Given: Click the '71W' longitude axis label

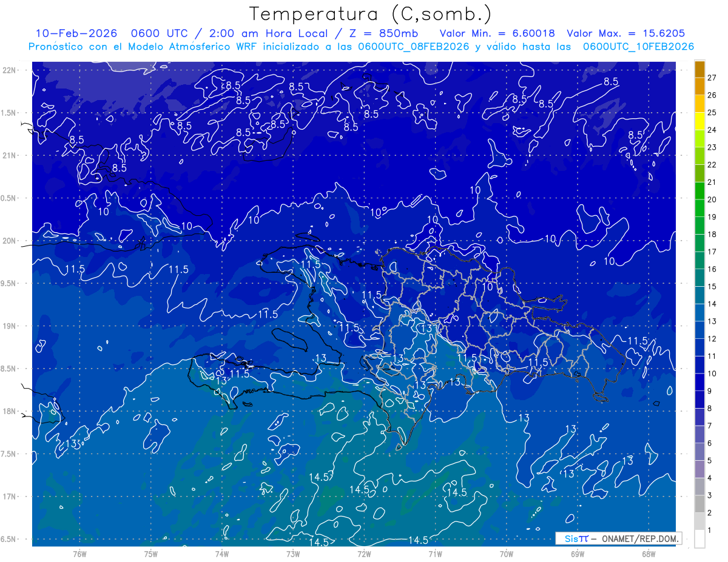Looking at the screenshot, I should pos(435,554).
